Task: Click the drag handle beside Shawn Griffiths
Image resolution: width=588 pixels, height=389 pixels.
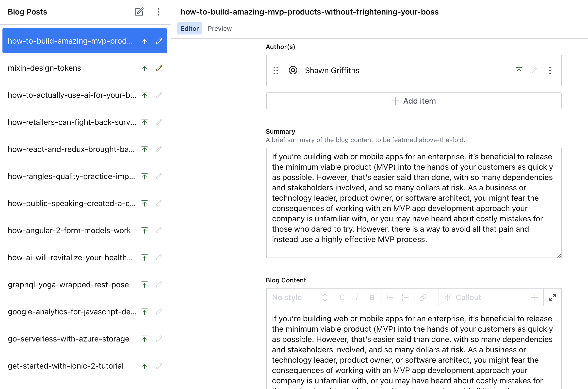Action: [x=276, y=71]
